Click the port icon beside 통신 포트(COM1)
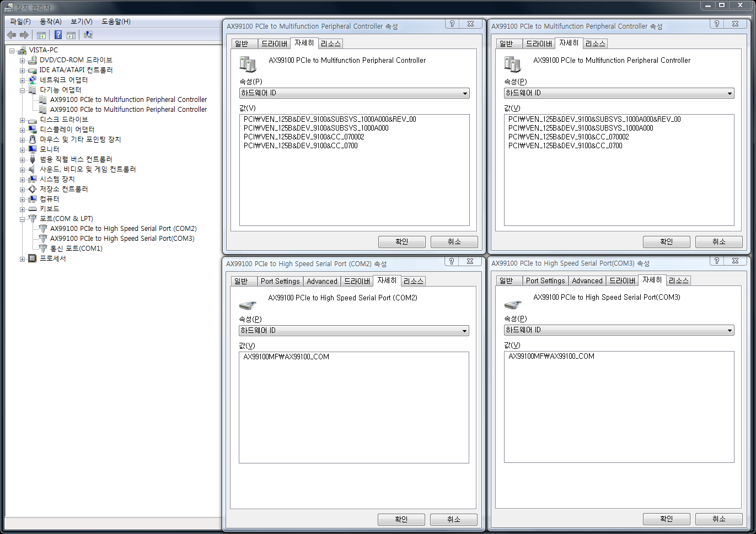This screenshot has height=534, width=756. pyautogui.click(x=43, y=249)
